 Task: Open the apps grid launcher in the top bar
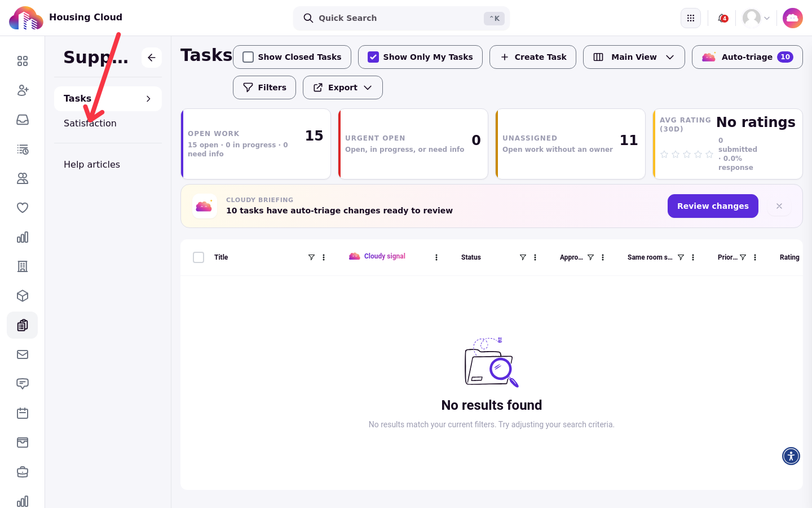pos(691,18)
